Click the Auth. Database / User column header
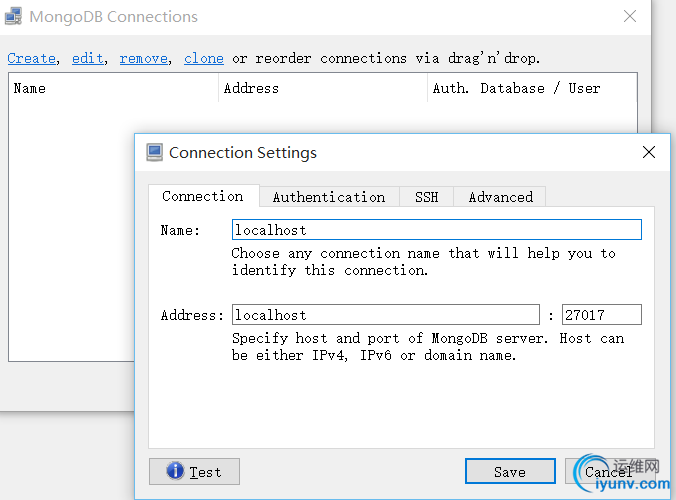 (532, 88)
